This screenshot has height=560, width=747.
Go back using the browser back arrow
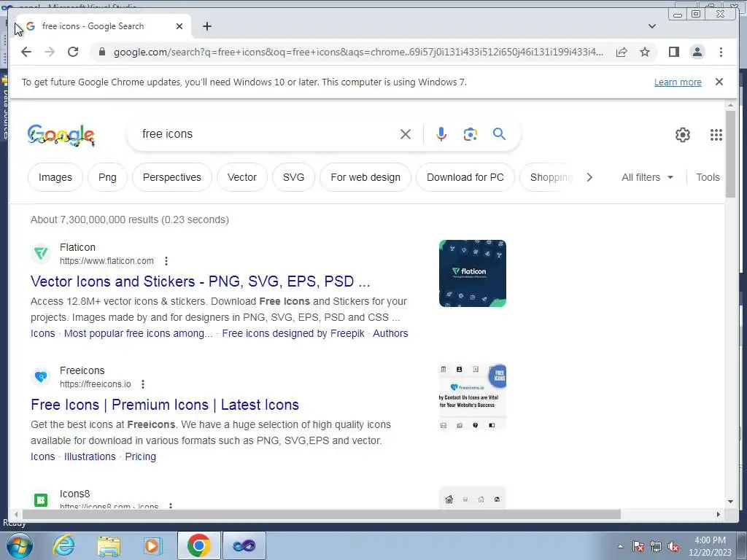(x=26, y=52)
